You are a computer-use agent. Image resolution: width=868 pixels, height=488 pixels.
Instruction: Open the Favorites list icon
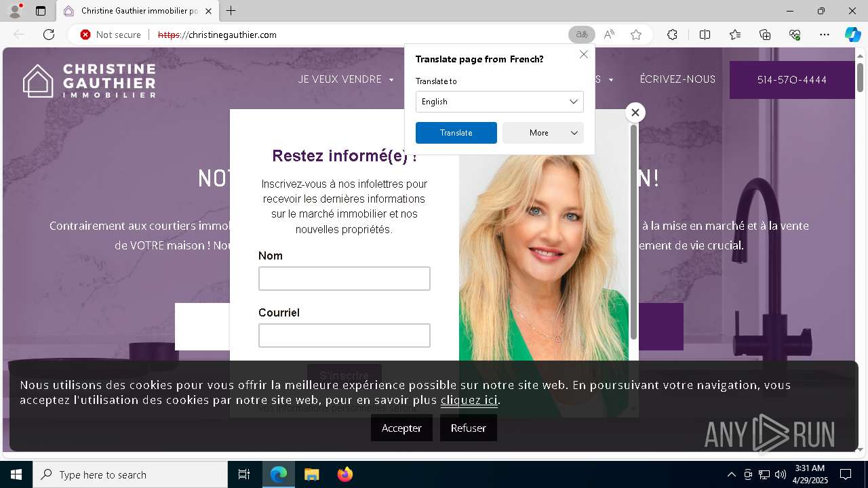click(735, 35)
